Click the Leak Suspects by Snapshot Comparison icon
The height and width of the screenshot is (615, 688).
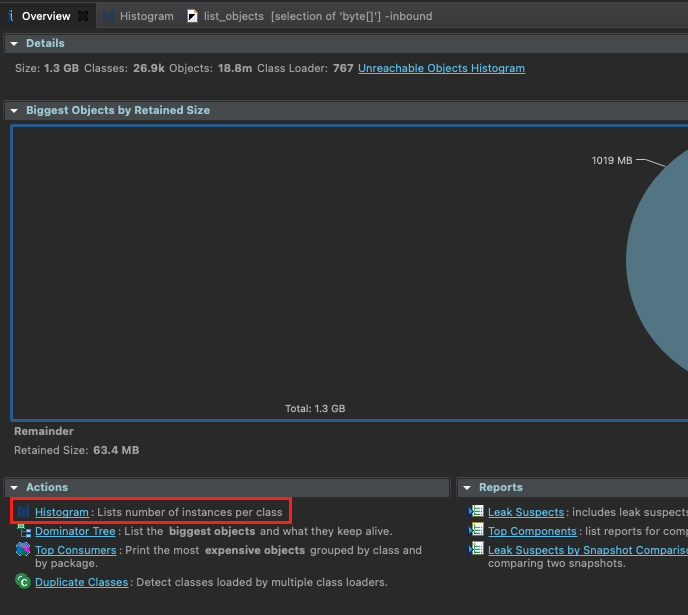[x=476, y=549]
